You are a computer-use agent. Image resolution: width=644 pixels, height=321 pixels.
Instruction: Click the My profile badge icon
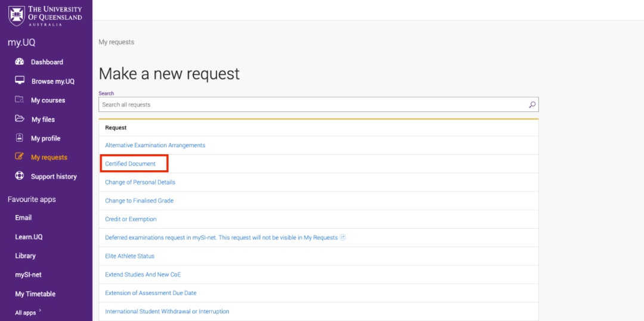pos(19,138)
